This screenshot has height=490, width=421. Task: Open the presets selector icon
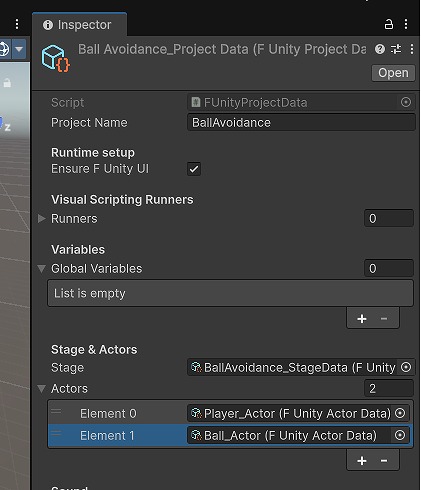tap(396, 49)
